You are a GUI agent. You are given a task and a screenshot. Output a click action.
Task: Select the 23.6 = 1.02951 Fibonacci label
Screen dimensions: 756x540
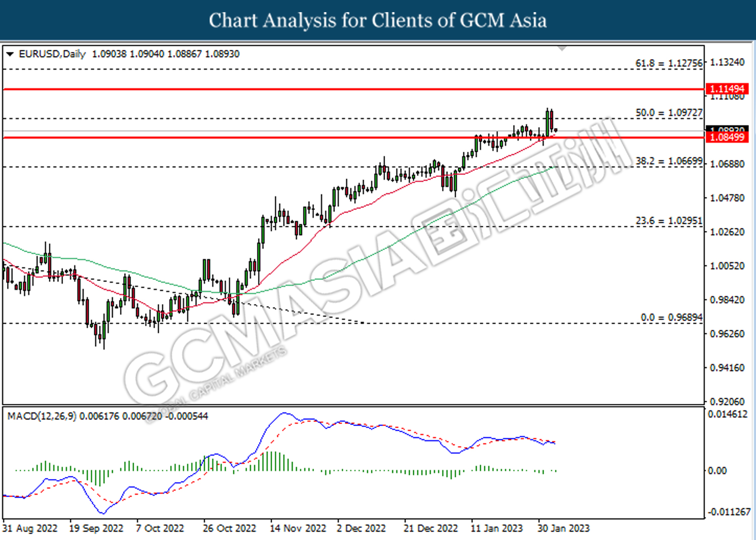(669, 221)
